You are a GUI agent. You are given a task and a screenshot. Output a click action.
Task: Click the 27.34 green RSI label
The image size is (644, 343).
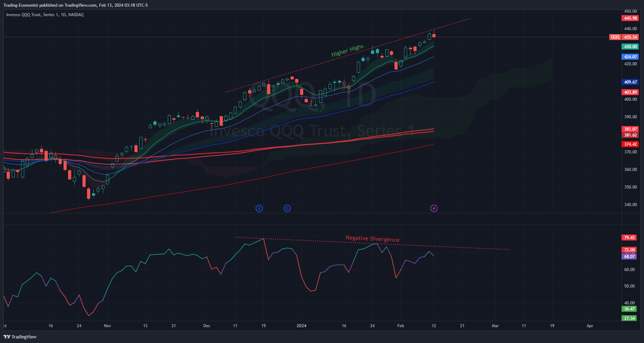click(x=629, y=318)
